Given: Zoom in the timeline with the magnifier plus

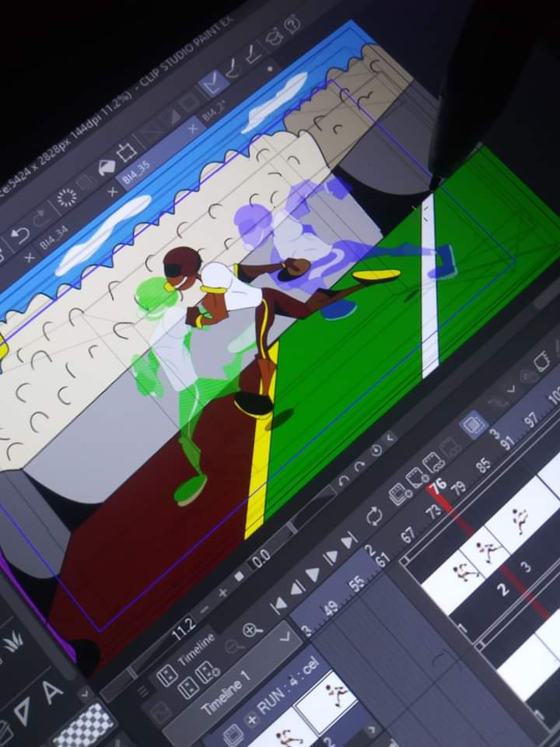Looking at the screenshot, I should click(x=251, y=630).
